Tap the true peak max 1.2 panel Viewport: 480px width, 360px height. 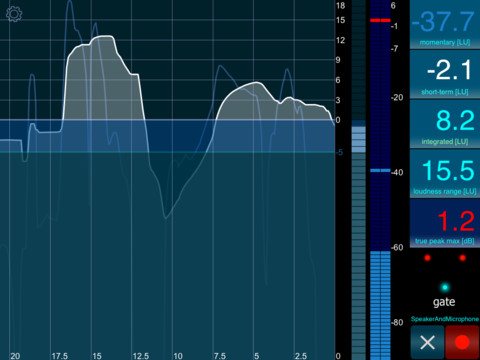(x=445, y=223)
